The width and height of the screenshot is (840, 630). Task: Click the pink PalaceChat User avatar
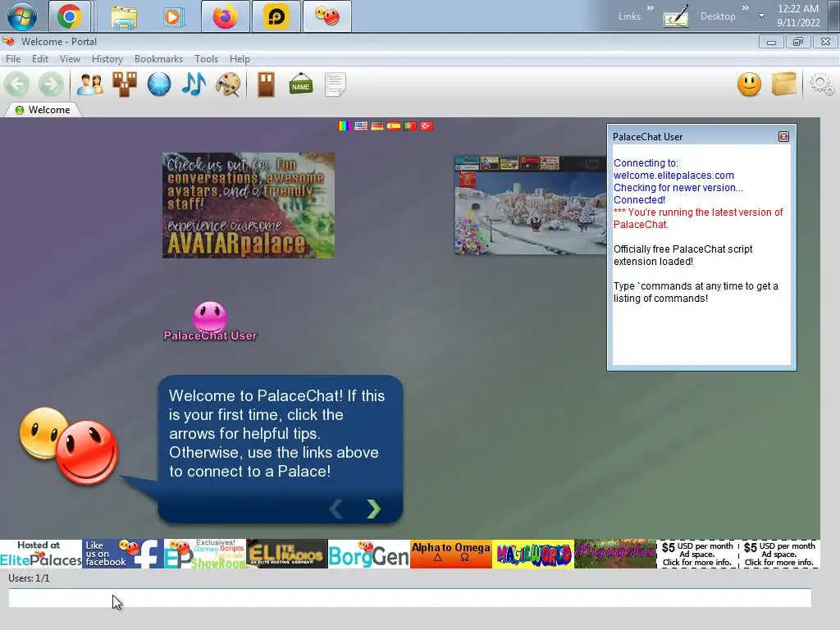point(210,317)
